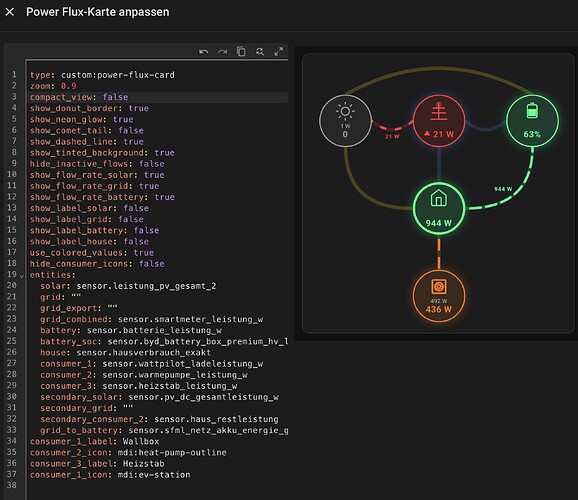Expand editor to fullscreen with arrows icon
This screenshot has height=500, width=578.
279,51
